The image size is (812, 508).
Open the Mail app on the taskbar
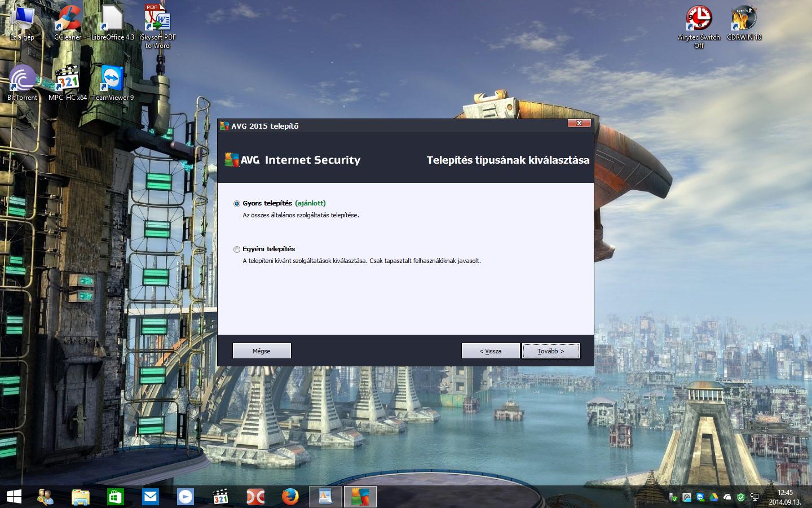click(151, 497)
